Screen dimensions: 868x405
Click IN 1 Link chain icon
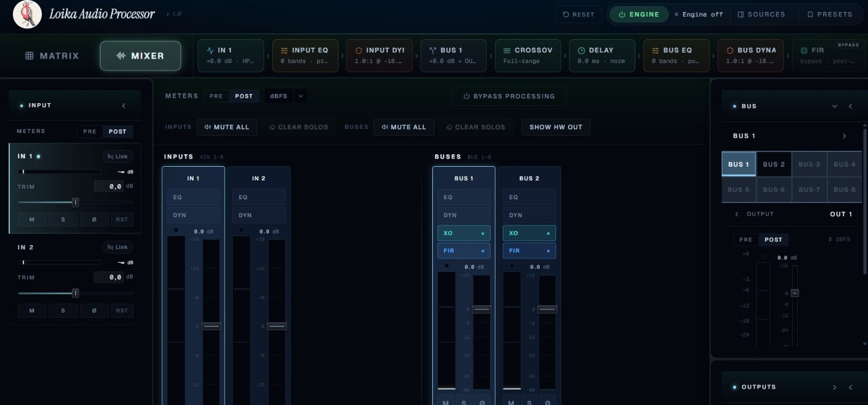111,156
